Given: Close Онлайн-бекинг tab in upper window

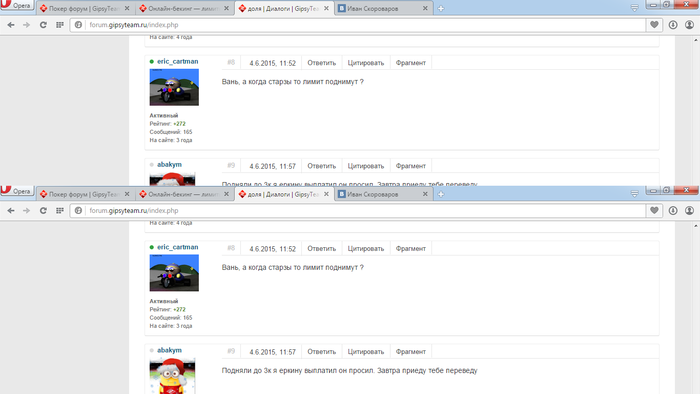Looking at the screenshot, I should [226, 8].
